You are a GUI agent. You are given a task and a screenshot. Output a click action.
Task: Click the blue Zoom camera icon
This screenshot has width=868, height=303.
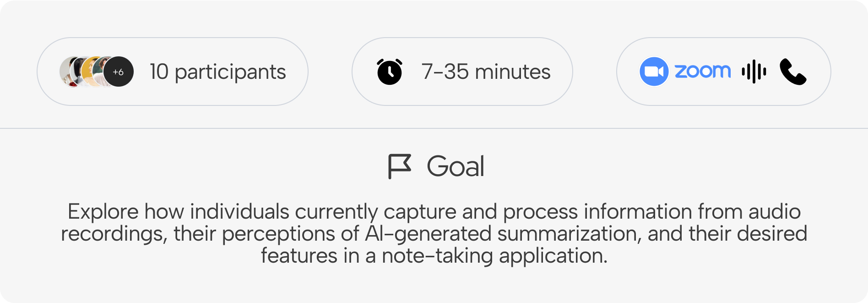[x=654, y=72]
